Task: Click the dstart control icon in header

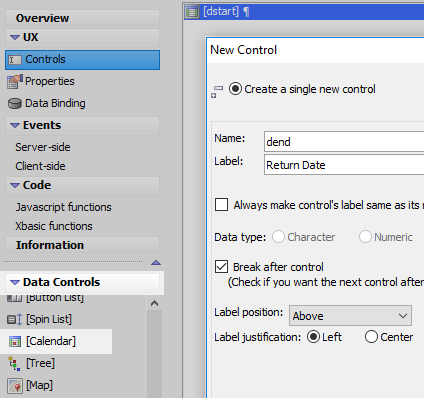Action: point(192,12)
